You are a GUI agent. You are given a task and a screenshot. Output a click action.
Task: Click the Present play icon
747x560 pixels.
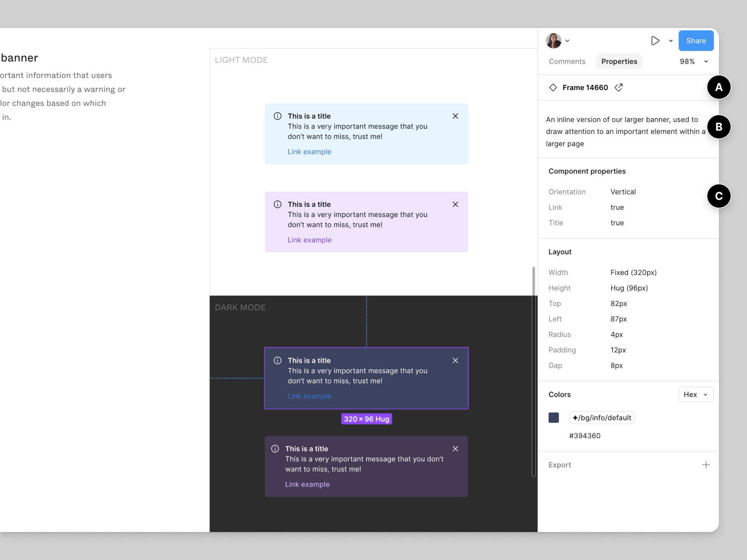(x=655, y=41)
